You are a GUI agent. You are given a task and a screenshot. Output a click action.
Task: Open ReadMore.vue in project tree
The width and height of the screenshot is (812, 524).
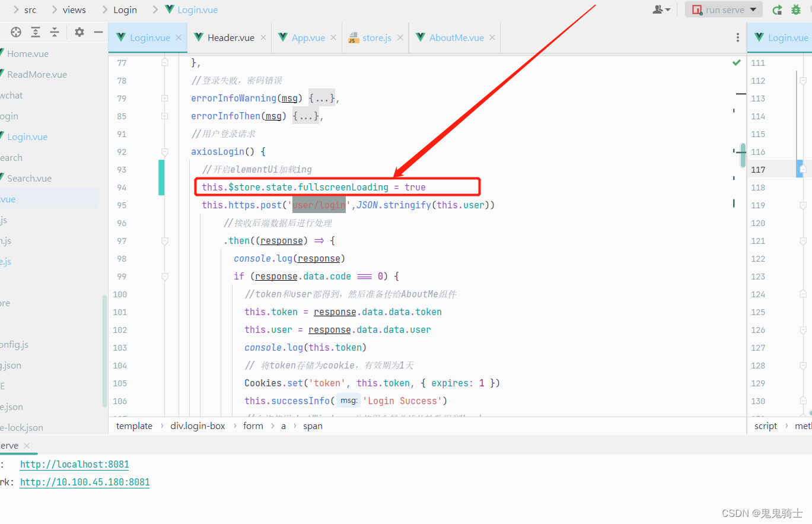[37, 74]
